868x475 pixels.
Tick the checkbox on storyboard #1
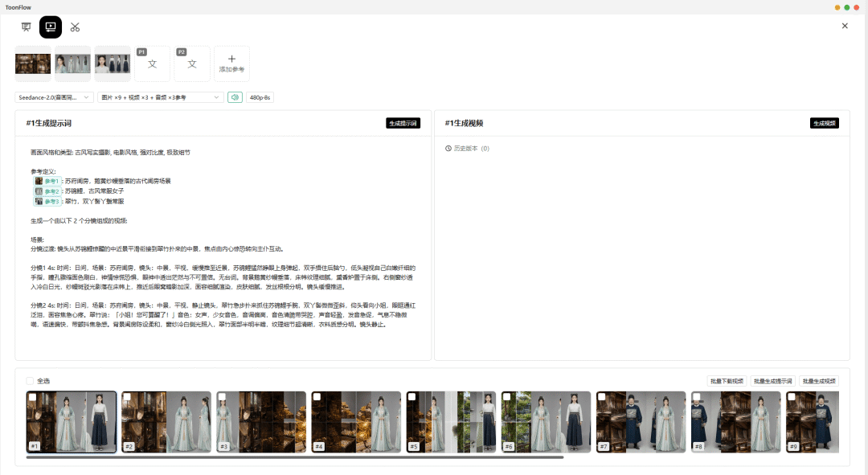(x=33, y=397)
